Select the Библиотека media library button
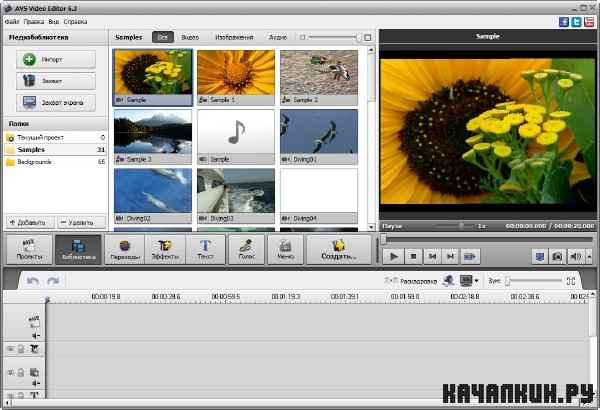600x410 pixels. pyautogui.click(x=78, y=250)
